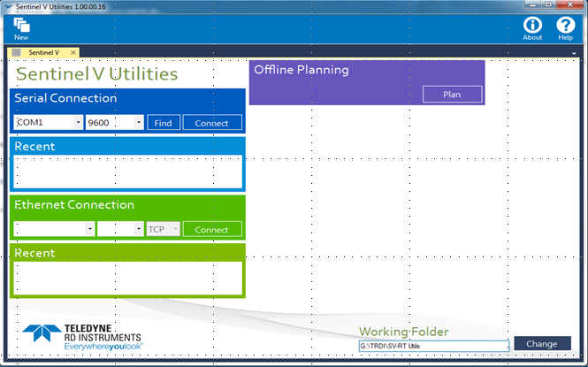
Task: Click Connect under Serial Connection
Action: pos(212,123)
